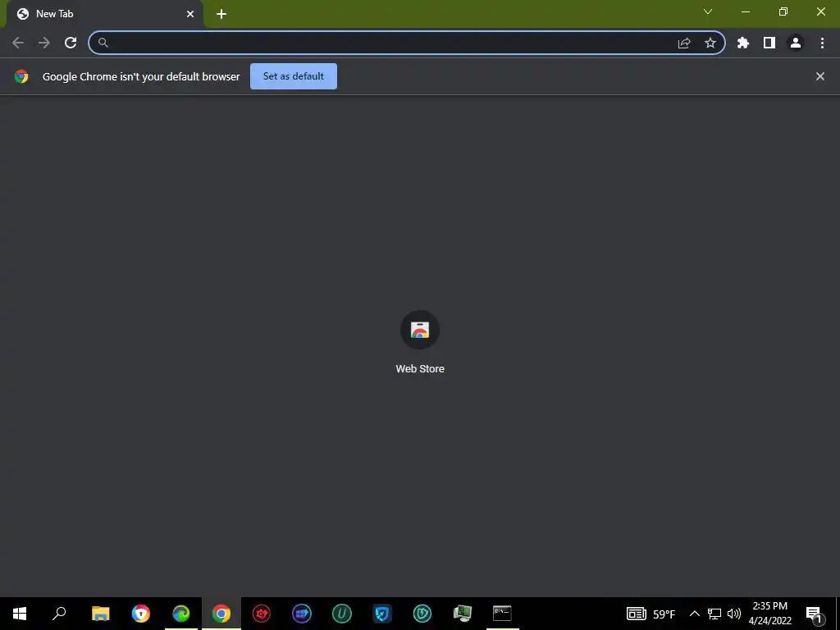Bookmark this tab with the star
Image resolution: width=840 pixels, height=630 pixels.
(710, 43)
